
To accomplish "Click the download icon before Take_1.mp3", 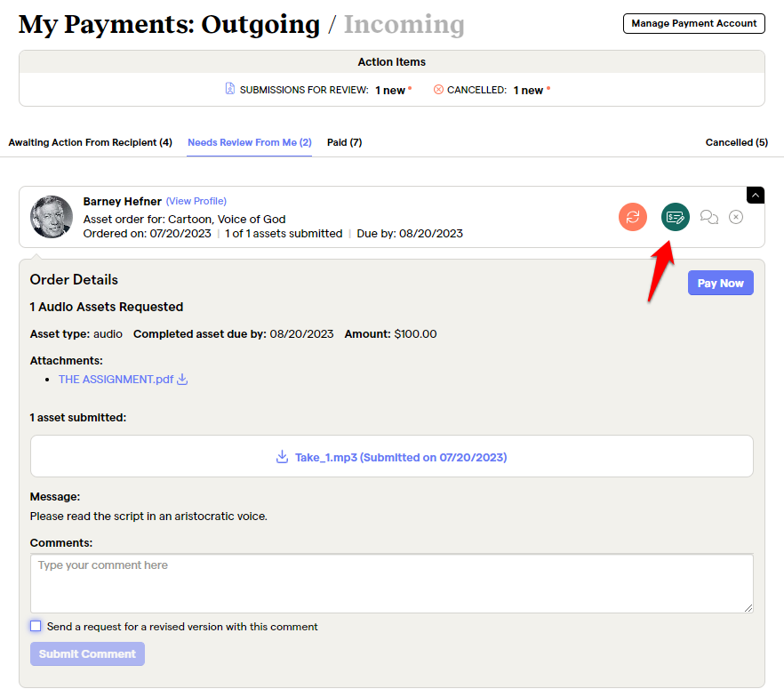I will (282, 456).
